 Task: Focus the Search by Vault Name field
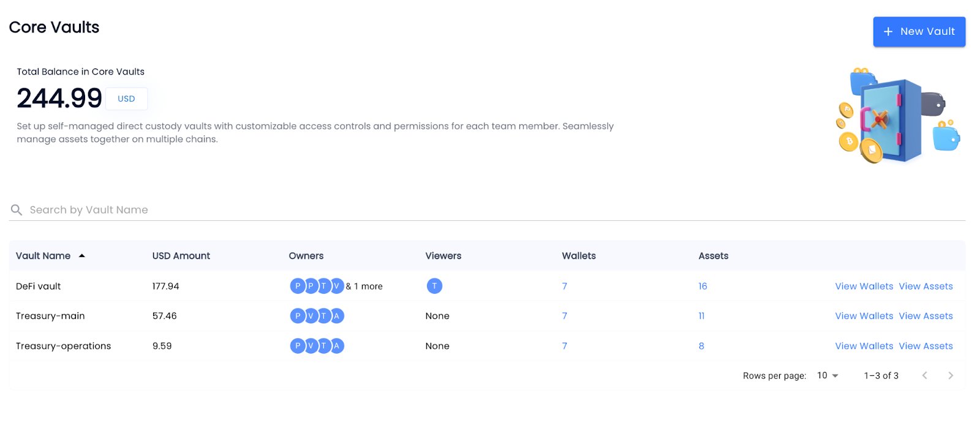(x=487, y=210)
